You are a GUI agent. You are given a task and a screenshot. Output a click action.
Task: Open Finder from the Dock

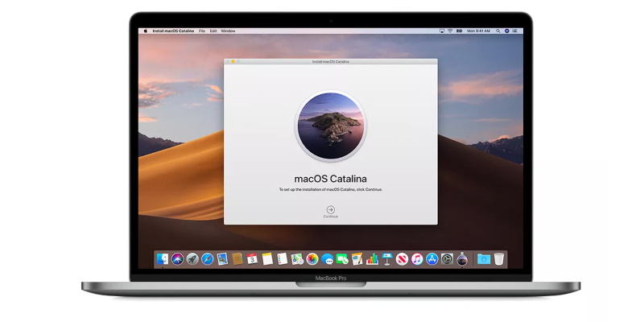click(x=163, y=259)
